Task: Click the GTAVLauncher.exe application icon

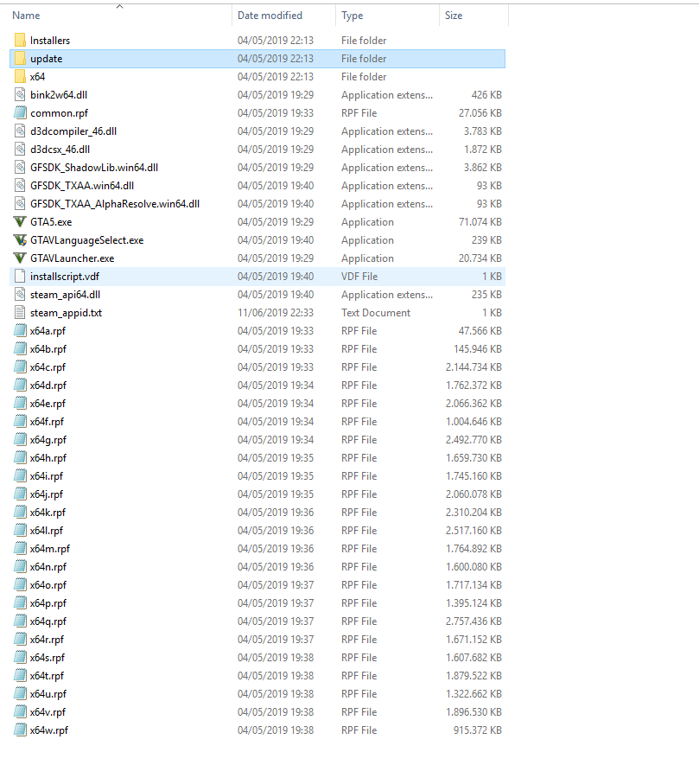Action: coord(20,258)
